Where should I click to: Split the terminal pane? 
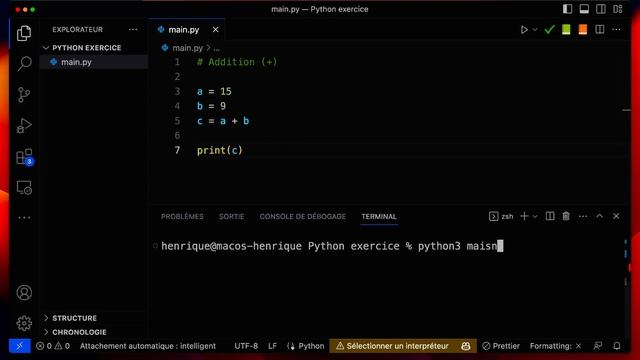pyautogui.click(x=550, y=216)
